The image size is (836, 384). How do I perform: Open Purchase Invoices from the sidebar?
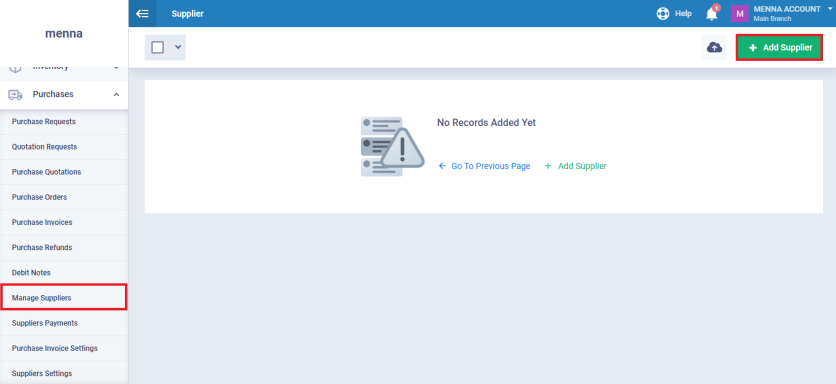pos(42,222)
